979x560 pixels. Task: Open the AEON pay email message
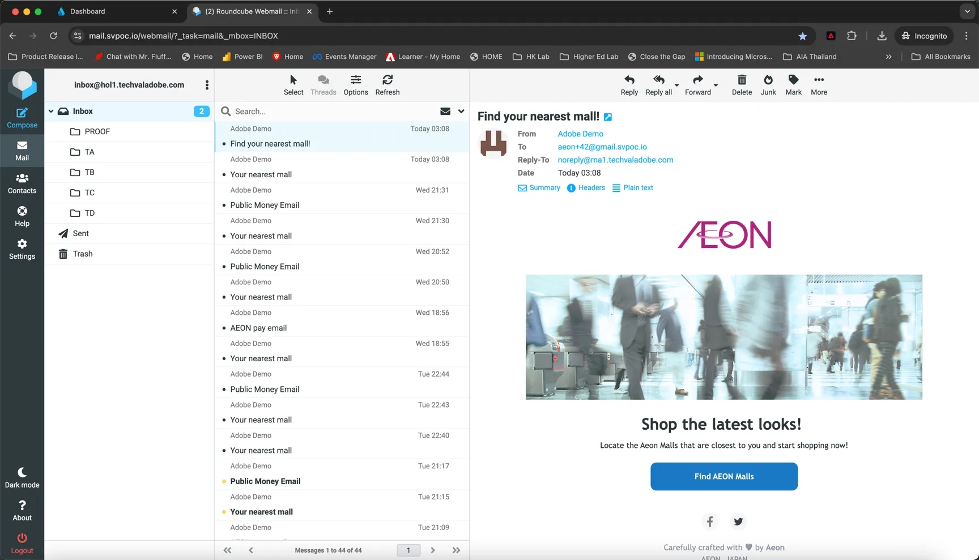[x=342, y=321]
